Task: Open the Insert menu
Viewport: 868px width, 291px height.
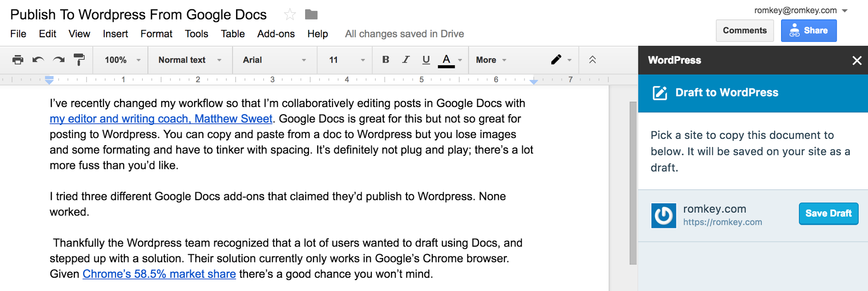Action: click(x=115, y=34)
